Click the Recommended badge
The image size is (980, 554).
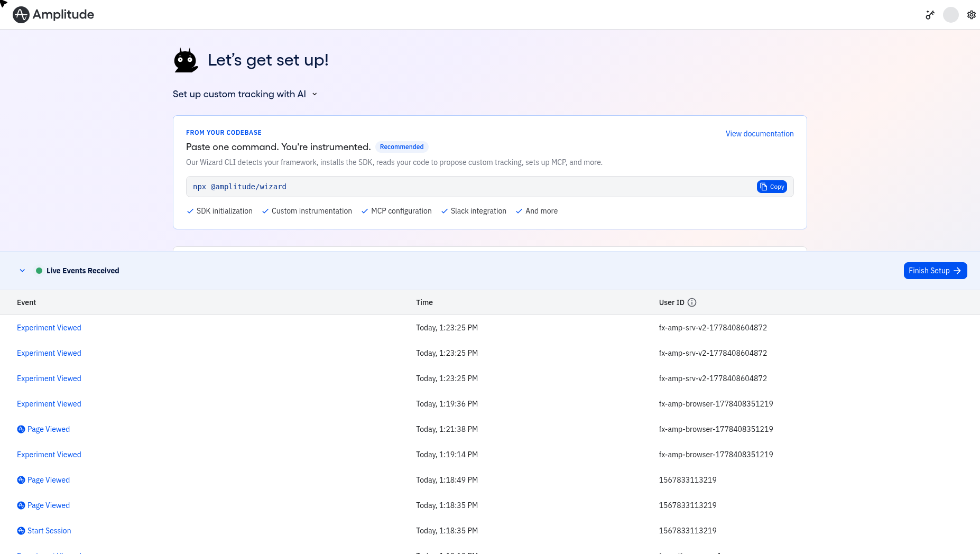402,147
